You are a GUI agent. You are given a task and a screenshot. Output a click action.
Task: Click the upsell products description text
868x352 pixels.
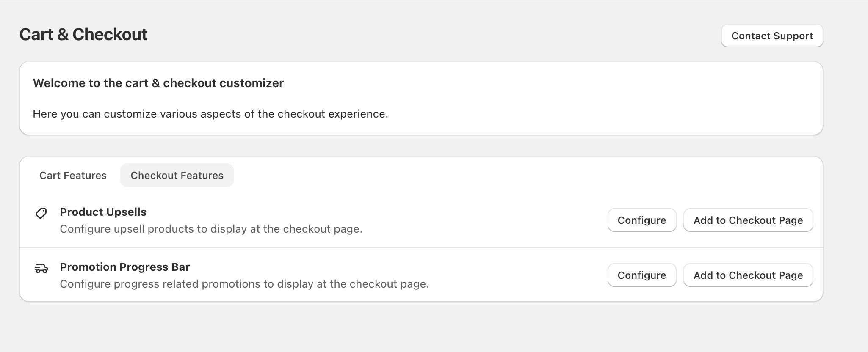(x=211, y=229)
